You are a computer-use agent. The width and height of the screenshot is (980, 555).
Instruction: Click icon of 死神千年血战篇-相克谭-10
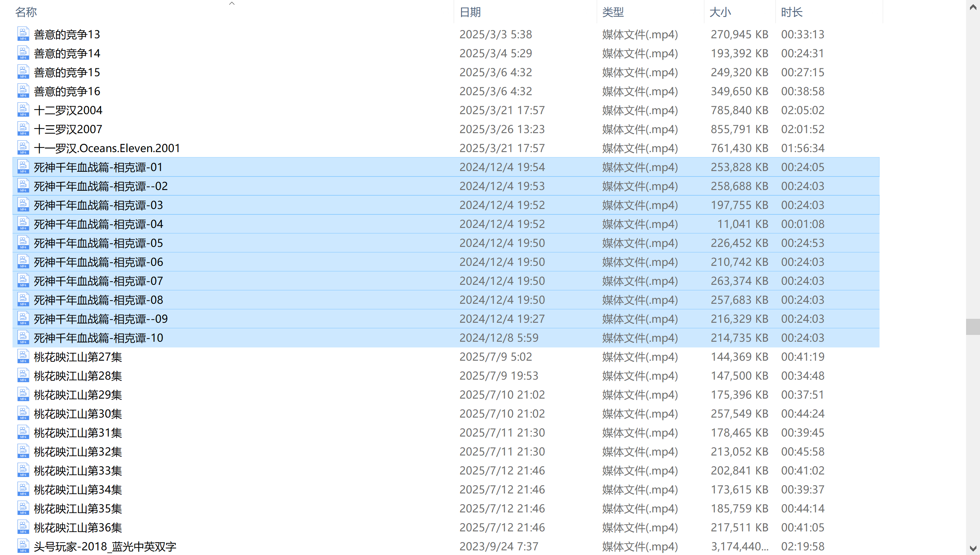[x=23, y=337]
